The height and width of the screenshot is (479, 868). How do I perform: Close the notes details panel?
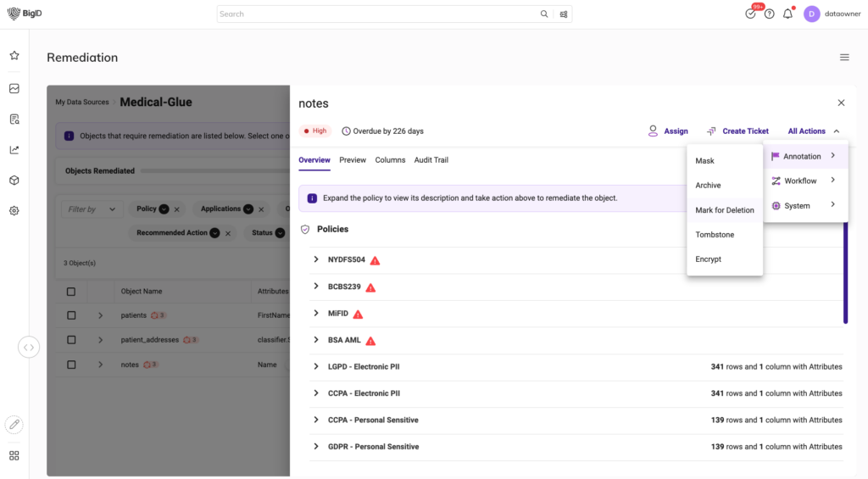[x=841, y=103]
